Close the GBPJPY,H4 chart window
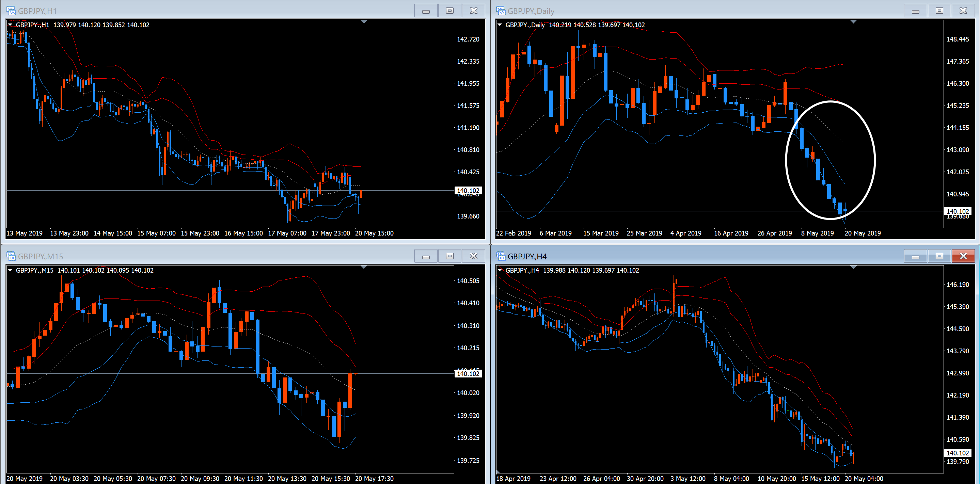Screen dimensions: 980x484 [x=963, y=256]
